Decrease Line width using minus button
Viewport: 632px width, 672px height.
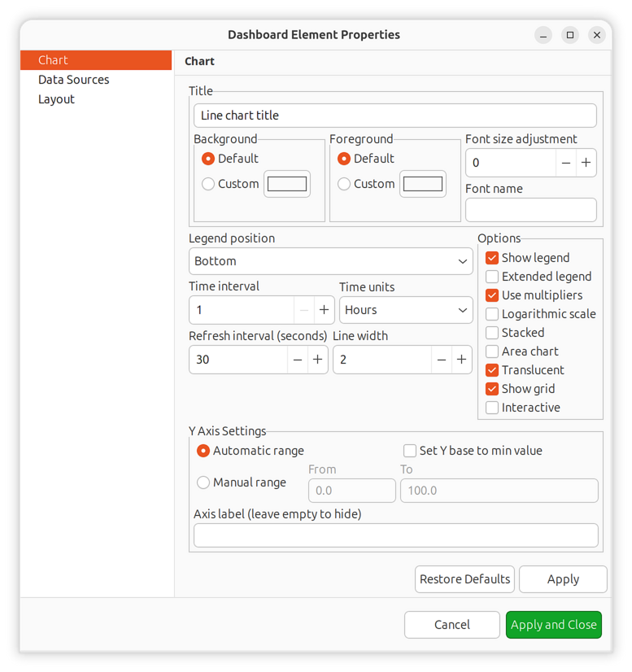(x=442, y=360)
